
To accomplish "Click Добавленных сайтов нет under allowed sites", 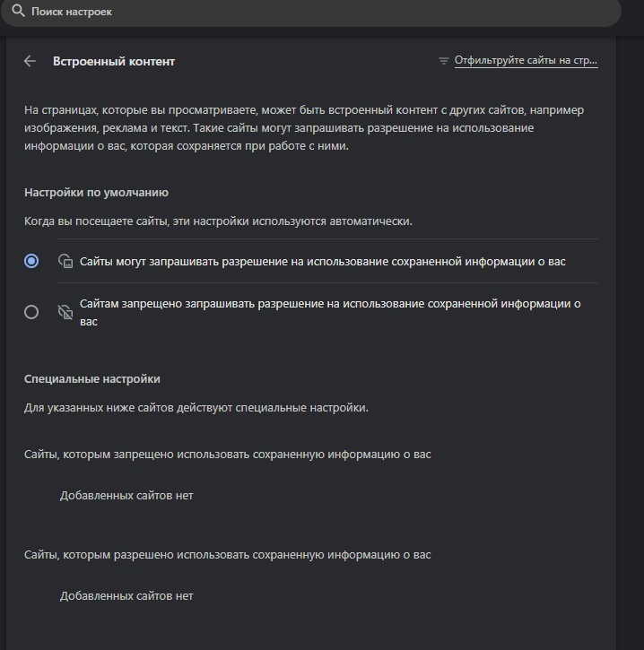I will coord(126,595).
